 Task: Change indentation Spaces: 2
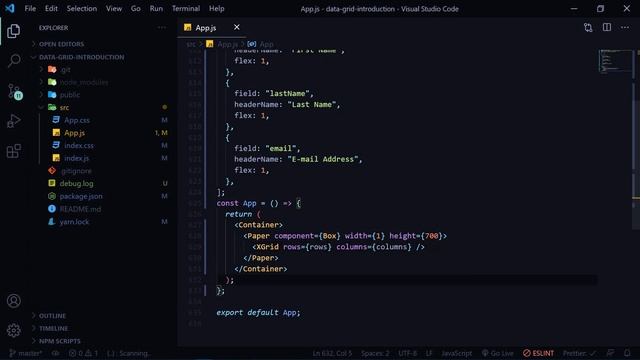[x=375, y=353]
